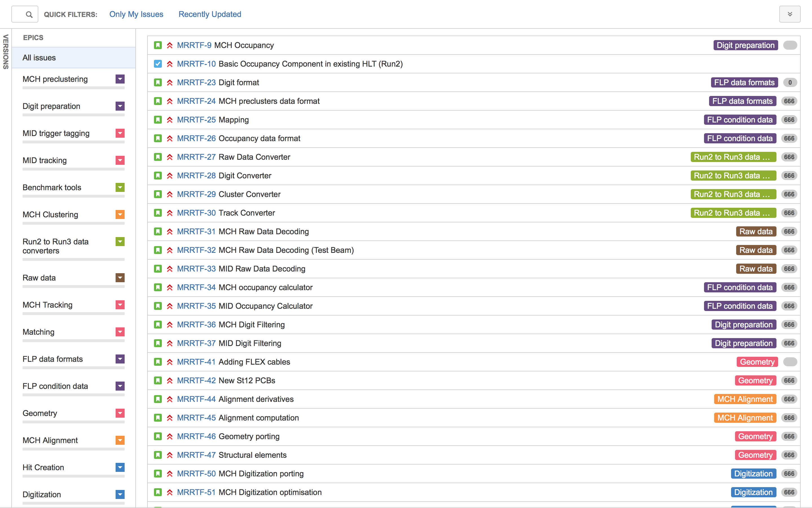This screenshot has height=508, width=812.
Task: Apply the Only My Issues quick filter
Action: coord(136,14)
